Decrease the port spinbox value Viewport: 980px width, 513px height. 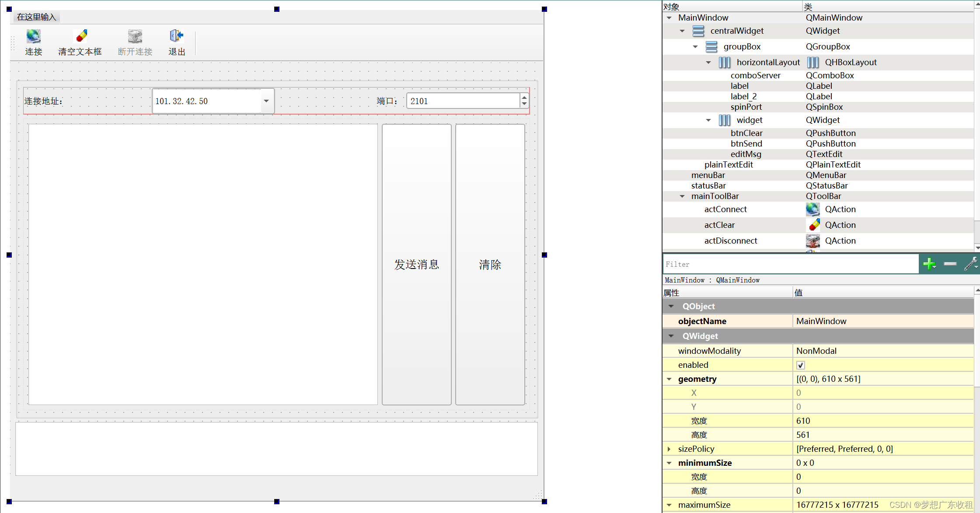[524, 105]
